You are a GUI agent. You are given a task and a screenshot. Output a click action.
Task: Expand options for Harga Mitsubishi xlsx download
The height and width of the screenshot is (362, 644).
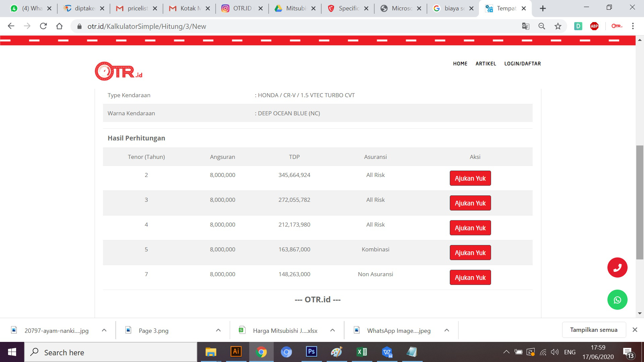coord(332,330)
